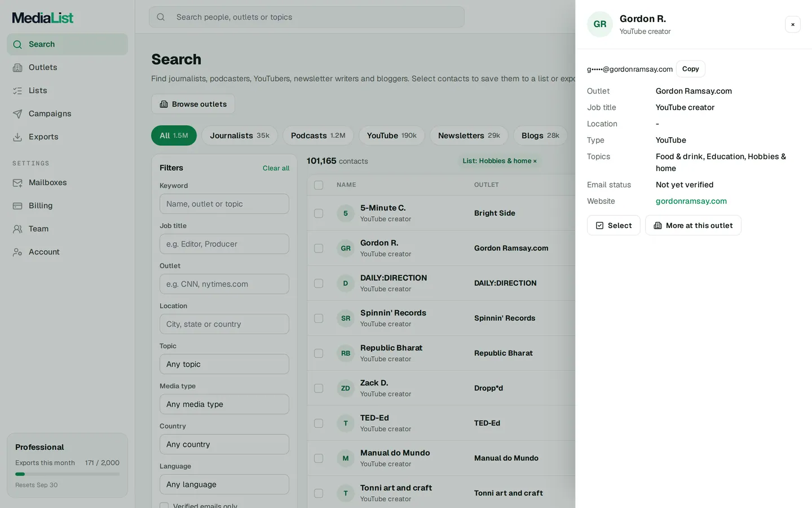Check the Gordon R. row checkbox
This screenshot has height=508, width=812.
coord(319,248)
